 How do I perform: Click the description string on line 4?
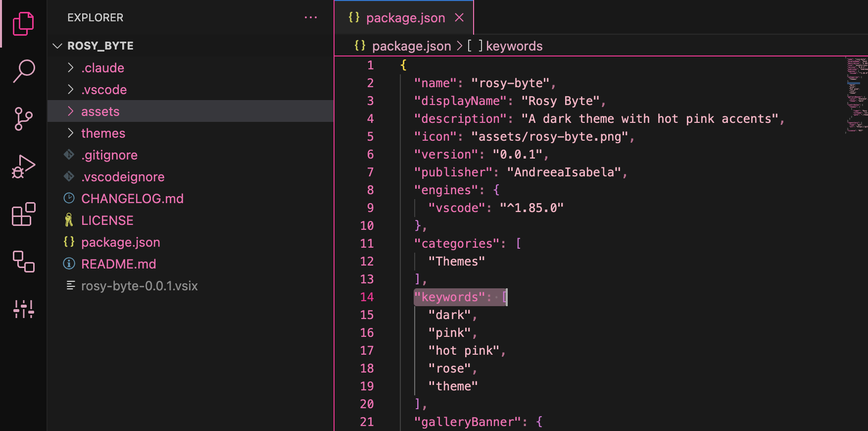(x=650, y=119)
